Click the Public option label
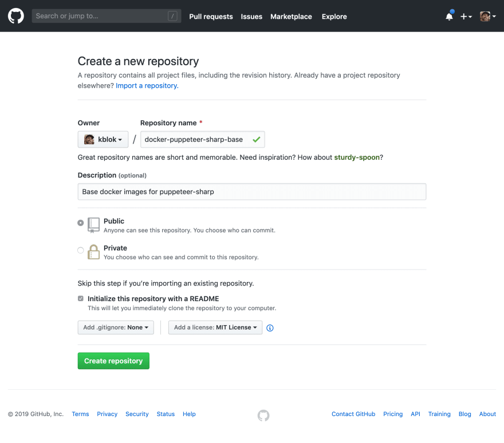Image resolution: width=504 pixels, height=443 pixels. tap(114, 221)
